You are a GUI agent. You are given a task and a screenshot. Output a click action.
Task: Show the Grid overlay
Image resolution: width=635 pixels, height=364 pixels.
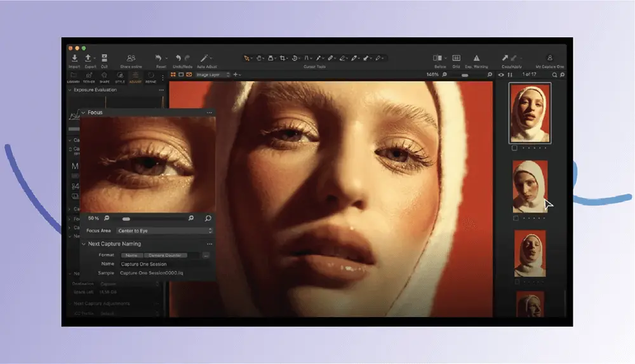point(456,58)
